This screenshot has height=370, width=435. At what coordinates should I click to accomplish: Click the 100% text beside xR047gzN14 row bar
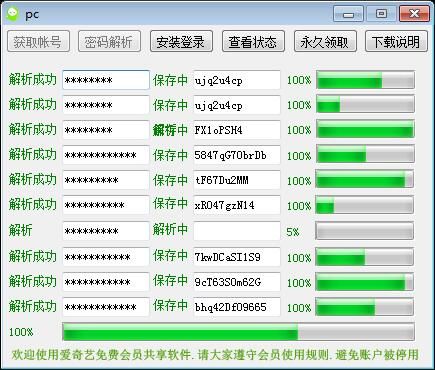[x=299, y=206]
